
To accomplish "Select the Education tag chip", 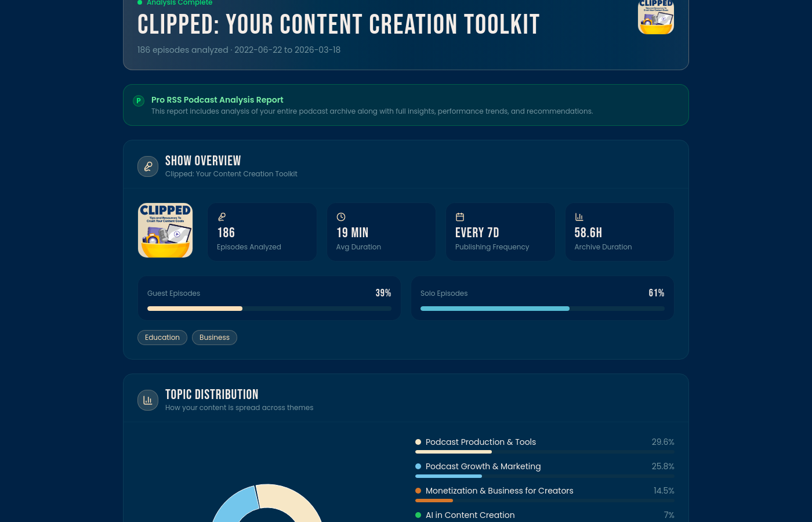I will tap(162, 337).
